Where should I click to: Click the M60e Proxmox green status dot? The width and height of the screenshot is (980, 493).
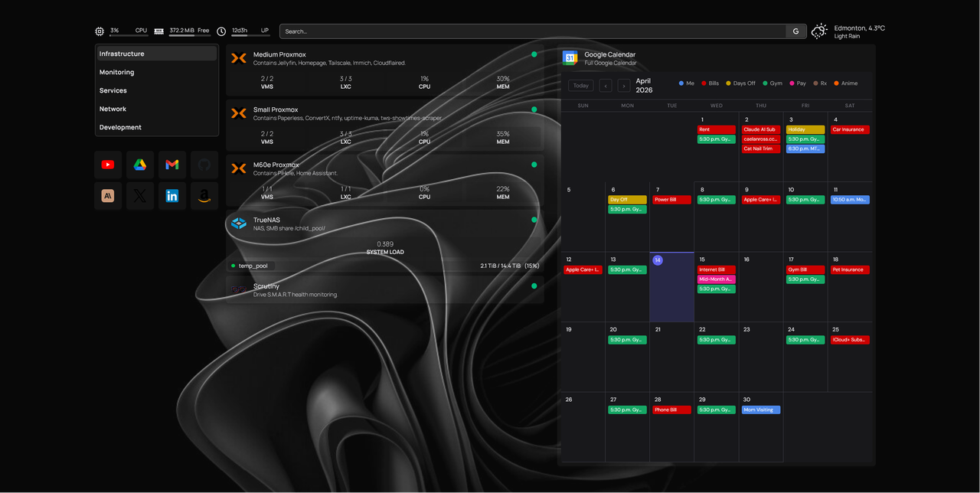[534, 165]
